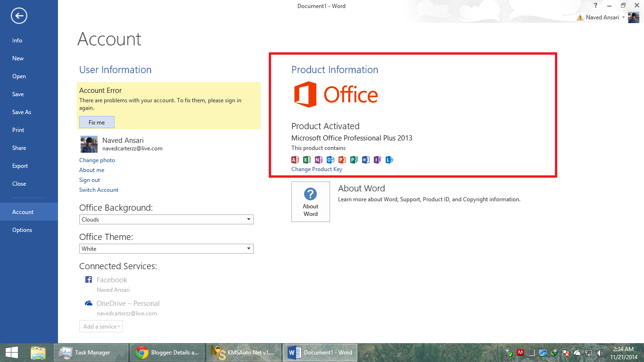This screenshot has width=644, height=362.
Task: Select Open in the Backstage menu
Action: [x=29, y=76]
